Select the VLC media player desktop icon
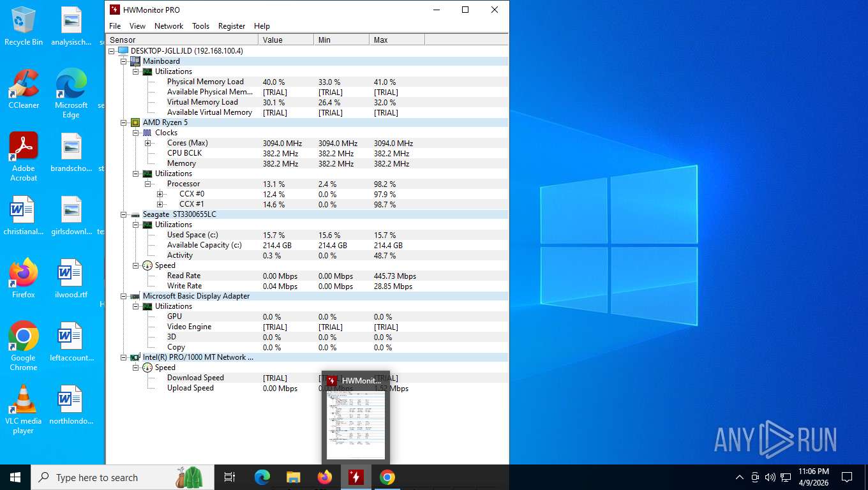This screenshot has width=868, height=490. (24, 410)
